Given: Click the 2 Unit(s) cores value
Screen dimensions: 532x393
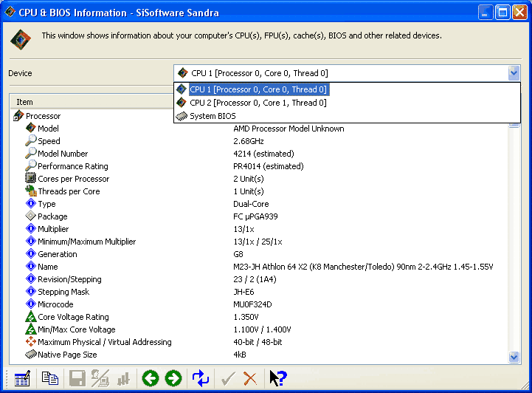Looking at the screenshot, I should coord(249,179).
